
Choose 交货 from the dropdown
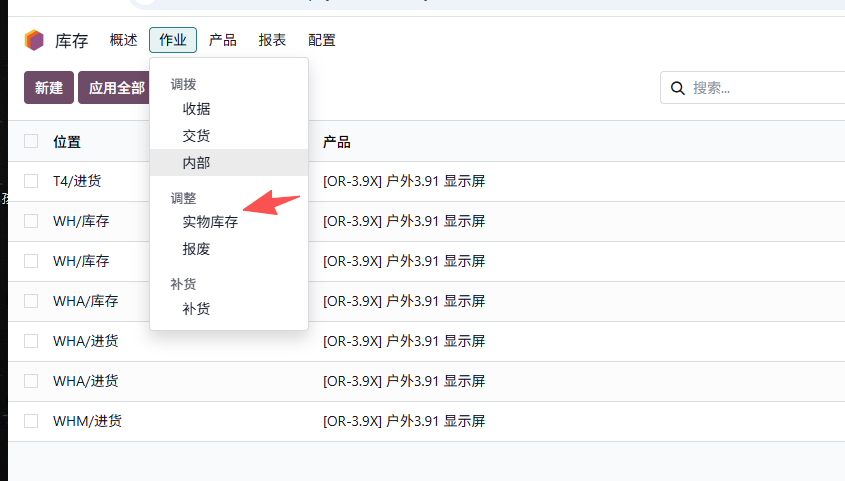pyautogui.click(x=196, y=135)
